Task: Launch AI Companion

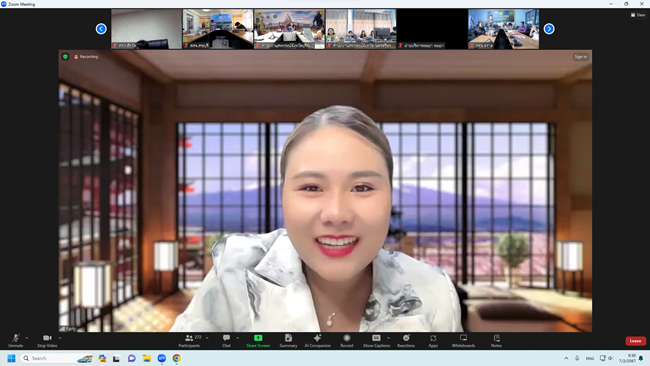Action: coord(318,341)
